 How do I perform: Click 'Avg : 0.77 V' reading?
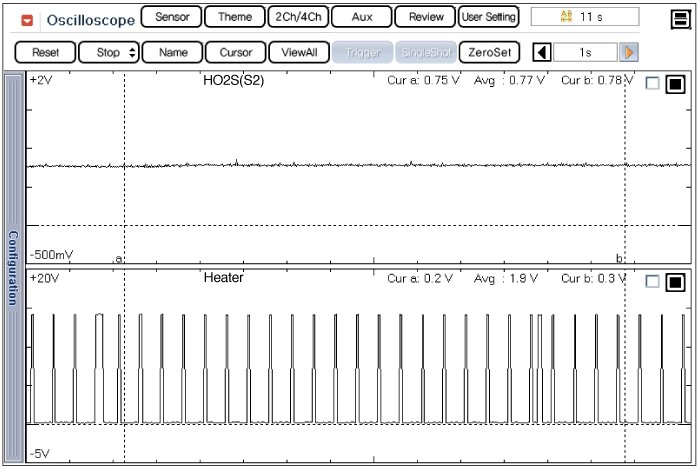509,80
